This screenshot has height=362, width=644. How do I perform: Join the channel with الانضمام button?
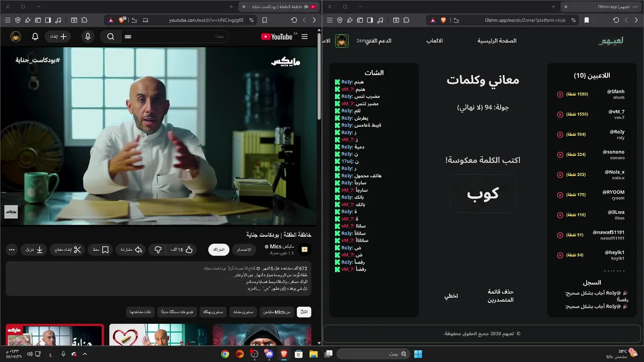[244, 249]
